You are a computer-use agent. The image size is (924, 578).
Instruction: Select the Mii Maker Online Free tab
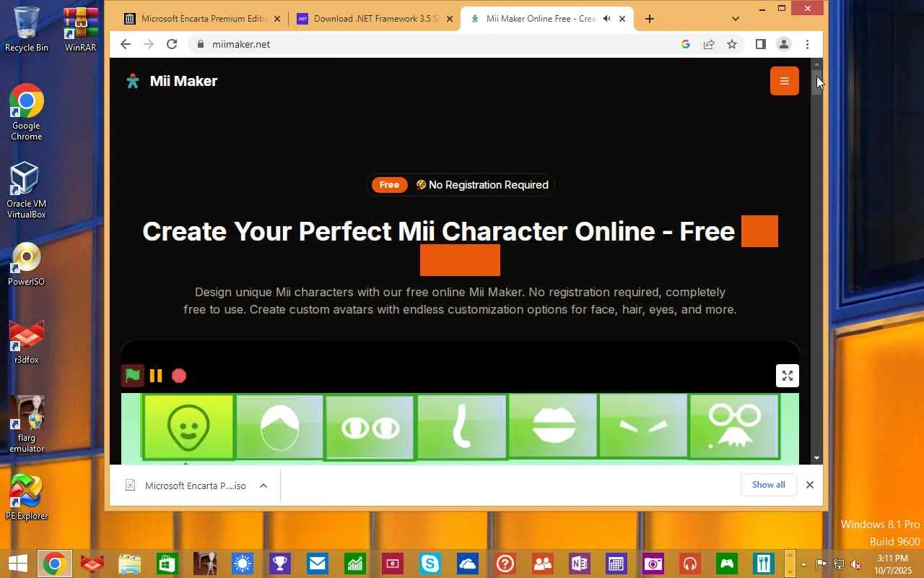coord(547,19)
